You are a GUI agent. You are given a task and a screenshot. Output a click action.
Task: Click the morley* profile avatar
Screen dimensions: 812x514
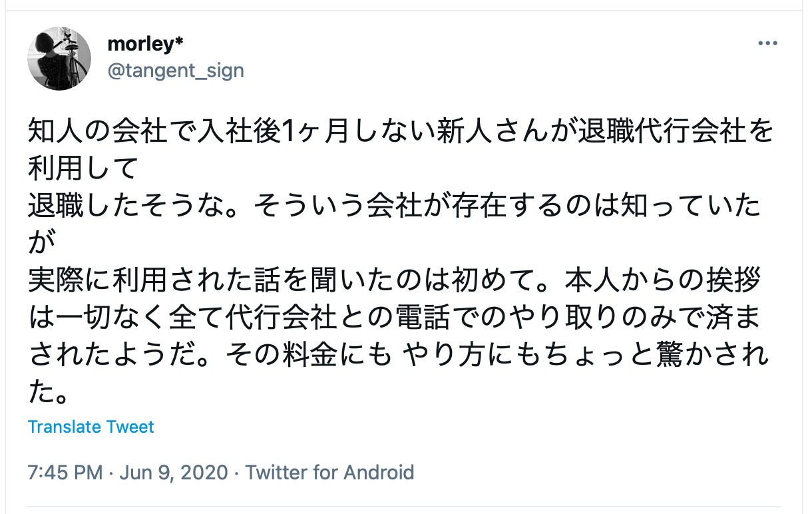point(59,59)
